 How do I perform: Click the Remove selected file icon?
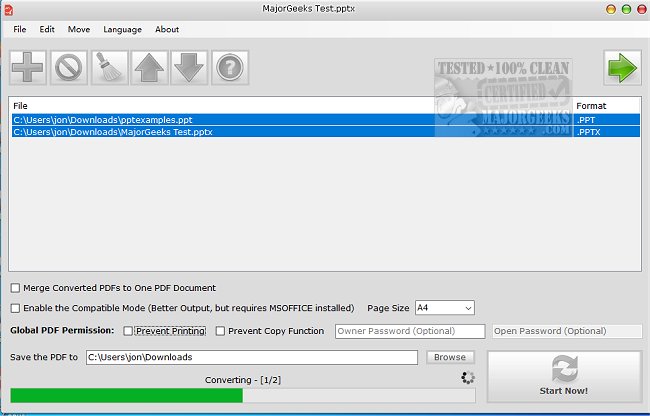coord(69,68)
